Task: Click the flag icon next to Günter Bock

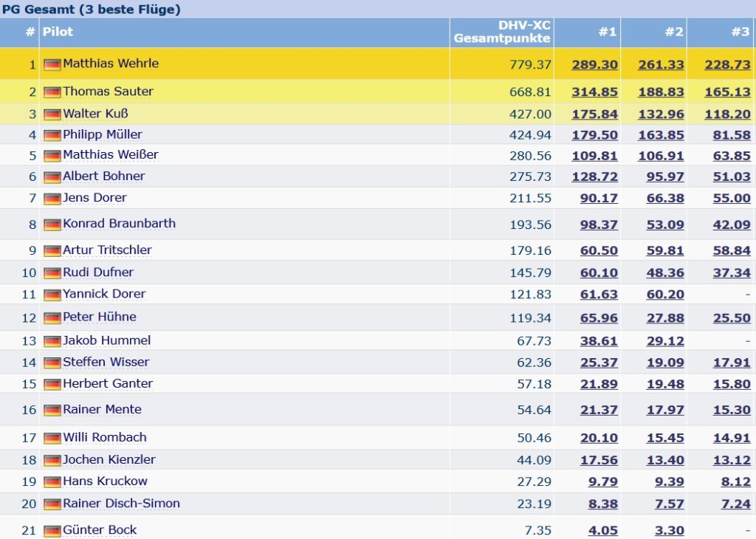Action: [52, 531]
